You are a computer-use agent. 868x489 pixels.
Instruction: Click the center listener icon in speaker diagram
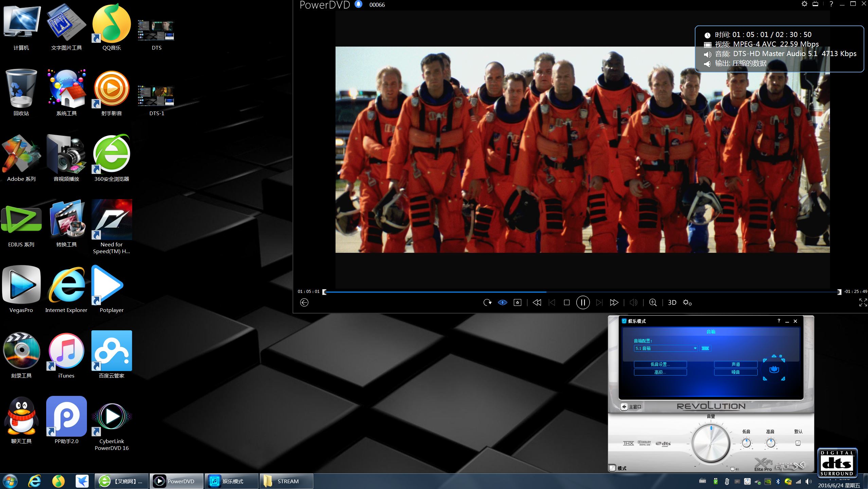[x=774, y=369]
